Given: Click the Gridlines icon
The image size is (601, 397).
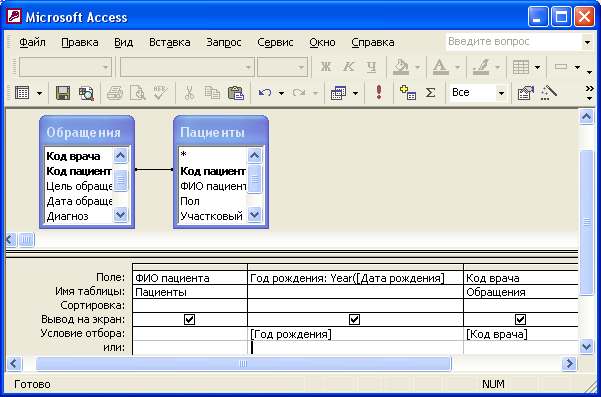Looking at the screenshot, I should tap(521, 67).
